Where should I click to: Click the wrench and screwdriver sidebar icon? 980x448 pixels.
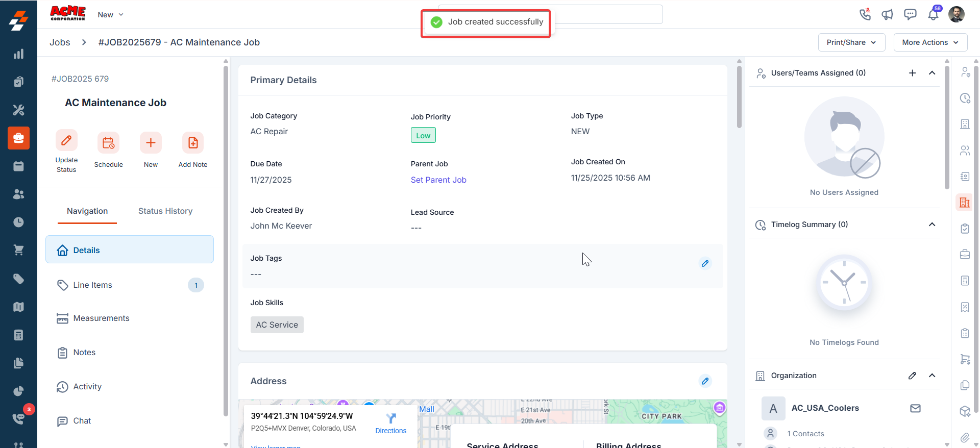(18, 110)
